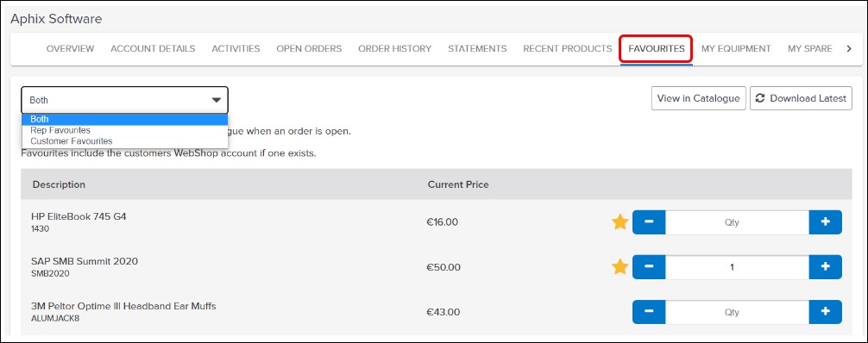Add one more SAP SMB Summit 2020
Screen dimensions: 868x343
click(x=826, y=267)
